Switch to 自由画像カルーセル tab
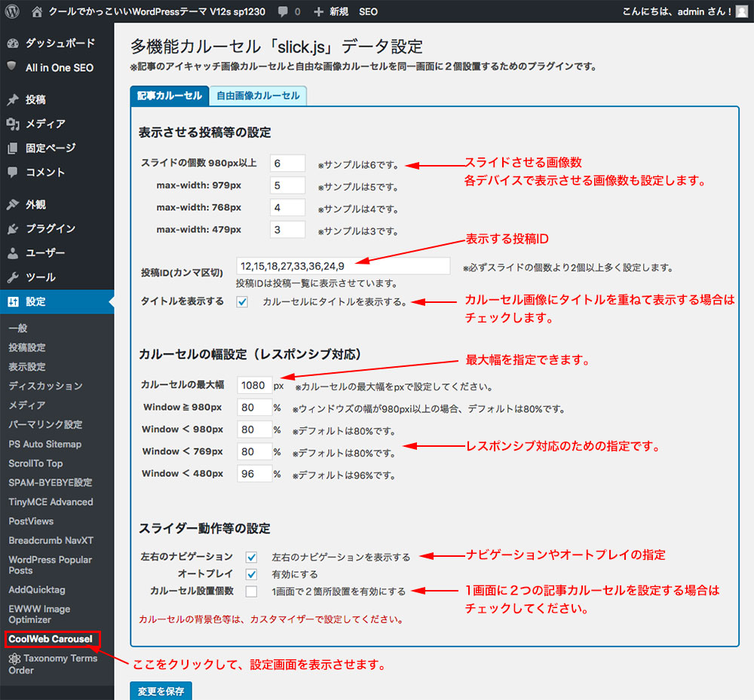Screen dimensions: 754x700 (258, 96)
